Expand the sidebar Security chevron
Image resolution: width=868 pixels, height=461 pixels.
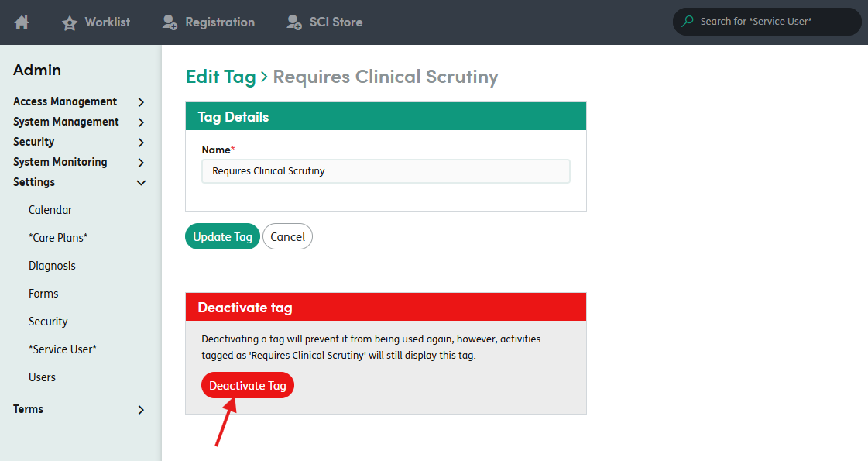click(141, 143)
